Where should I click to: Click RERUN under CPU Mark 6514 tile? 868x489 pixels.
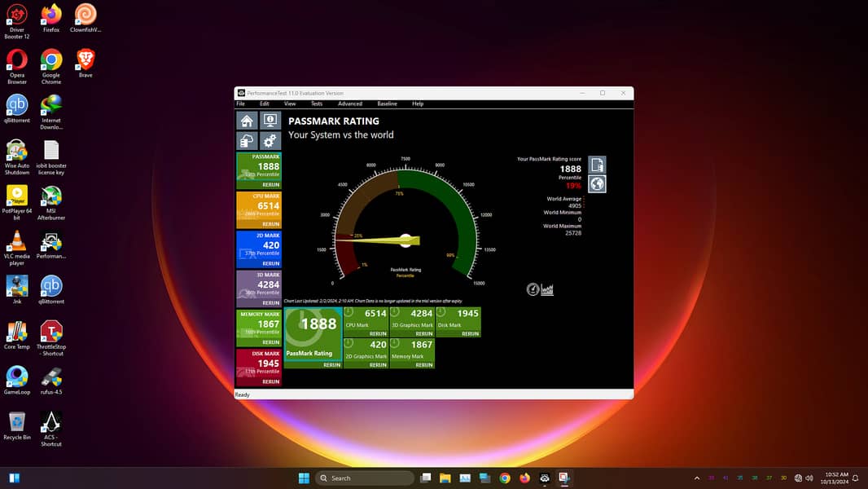[378, 334]
